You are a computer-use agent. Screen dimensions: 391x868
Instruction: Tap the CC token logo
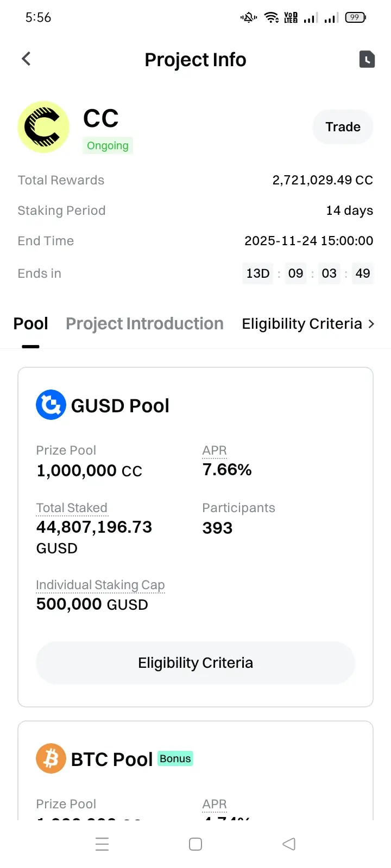(x=43, y=127)
